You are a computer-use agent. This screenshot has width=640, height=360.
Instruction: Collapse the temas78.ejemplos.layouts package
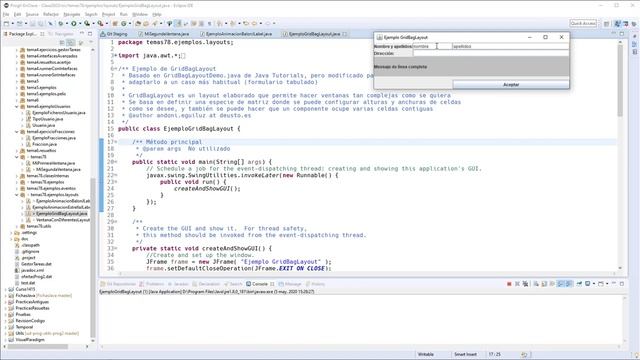click(17, 195)
